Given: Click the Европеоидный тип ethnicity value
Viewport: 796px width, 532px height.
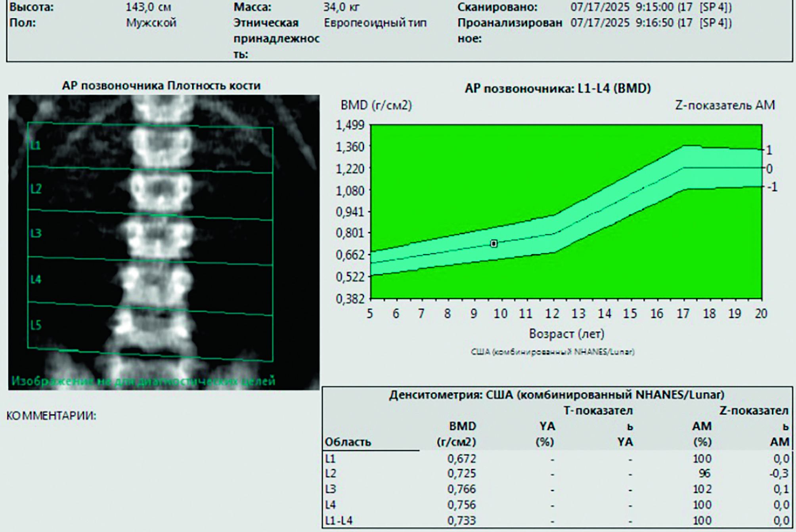Looking at the screenshot, I should pos(375,23).
